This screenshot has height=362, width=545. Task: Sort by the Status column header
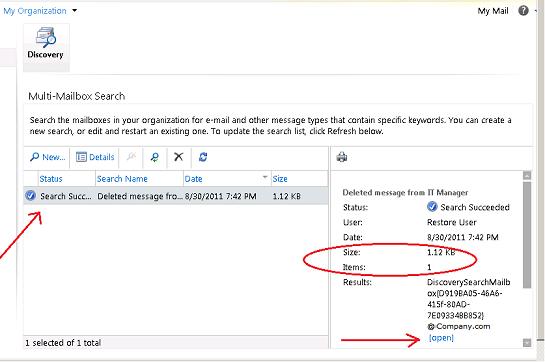(x=51, y=179)
